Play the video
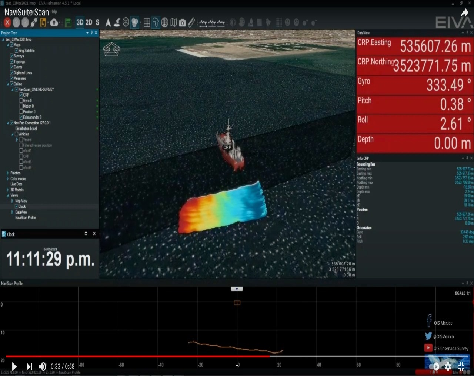Screen dimensions: 474x376 pos(14,366)
